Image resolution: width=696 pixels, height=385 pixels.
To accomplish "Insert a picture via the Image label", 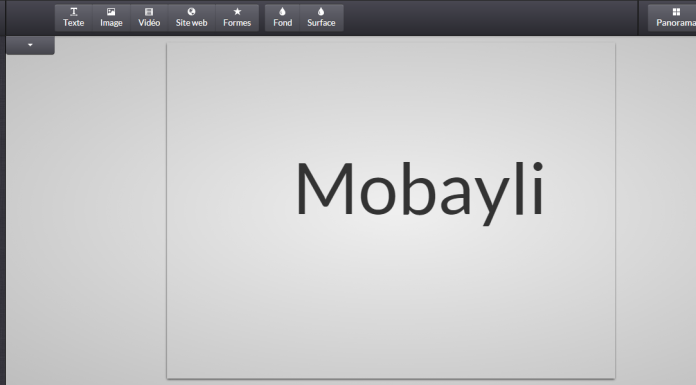I will 111,23.
